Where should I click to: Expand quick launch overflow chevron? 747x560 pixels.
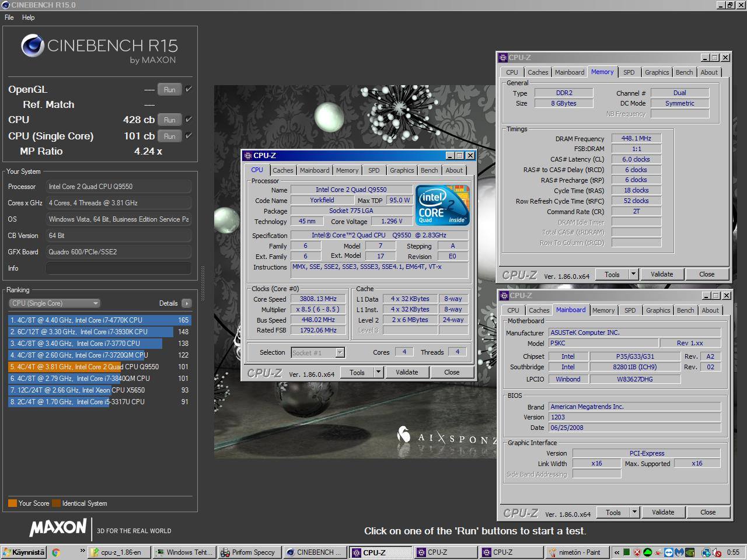point(82,551)
